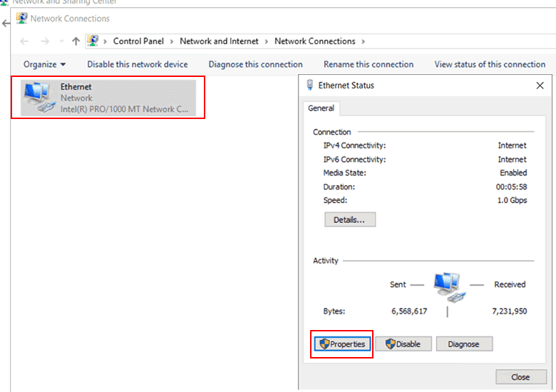Click the Disable button in dialog
The height and width of the screenshot is (392, 556).
pyautogui.click(x=403, y=344)
